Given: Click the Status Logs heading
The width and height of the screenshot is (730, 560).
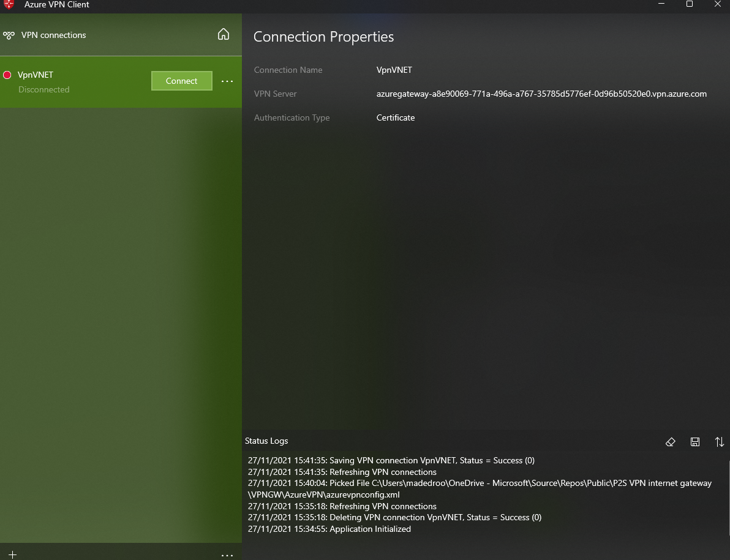Looking at the screenshot, I should click(266, 441).
